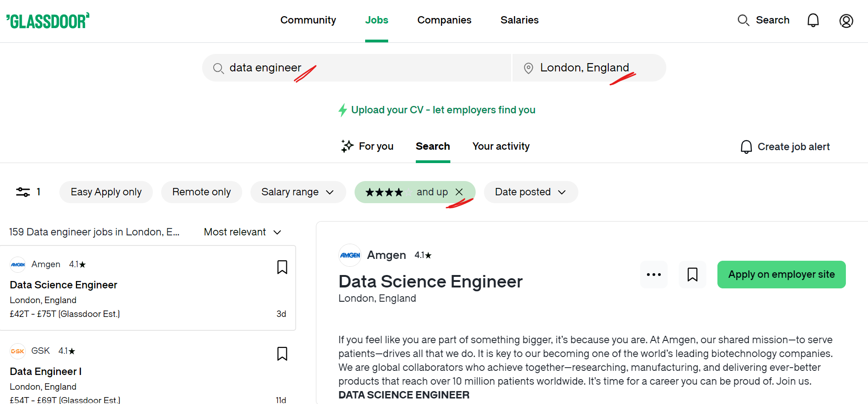Open the Most relevant sort dropdown
Viewport: 868px width, 404px height.
point(243,232)
